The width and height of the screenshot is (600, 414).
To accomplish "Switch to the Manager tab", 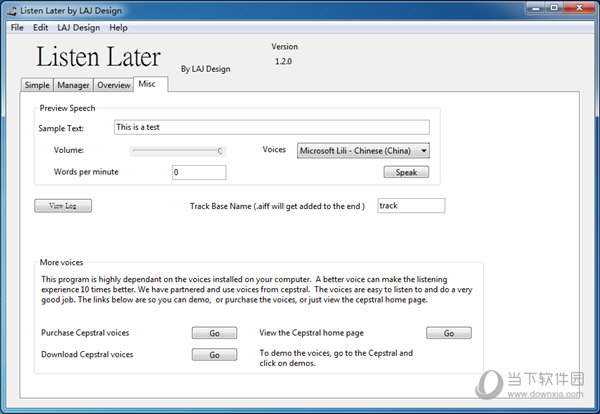I will tap(73, 85).
